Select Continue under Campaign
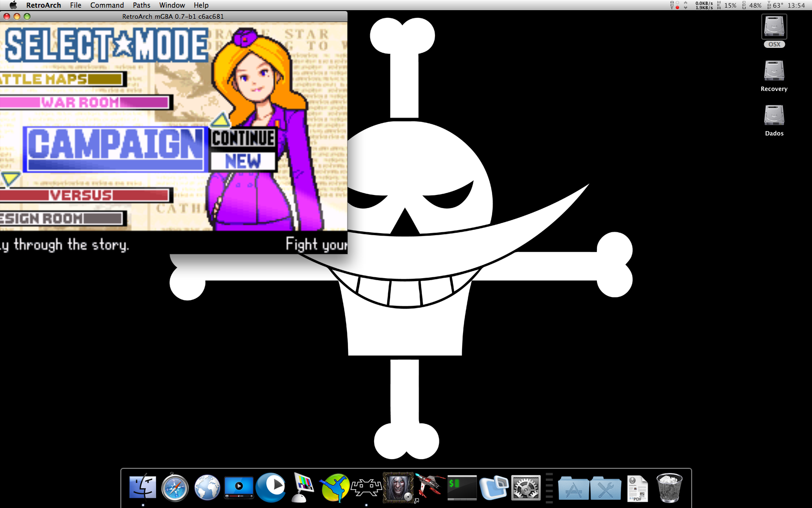This screenshot has width=812, height=508. click(243, 138)
